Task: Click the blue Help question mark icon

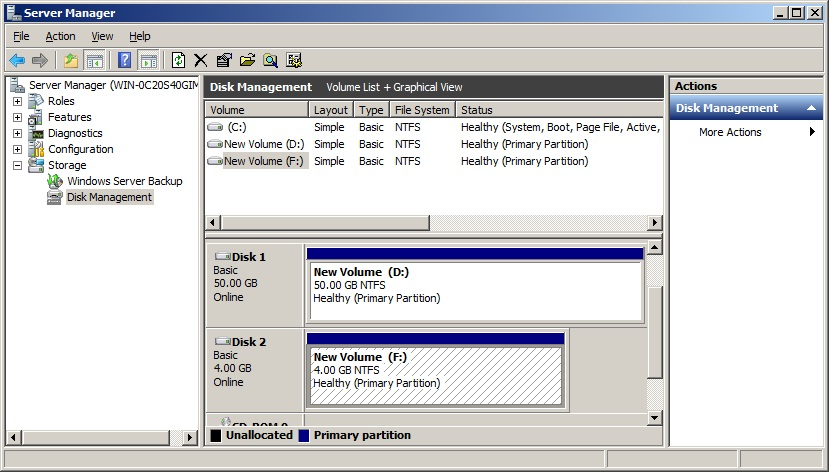Action: [x=125, y=60]
